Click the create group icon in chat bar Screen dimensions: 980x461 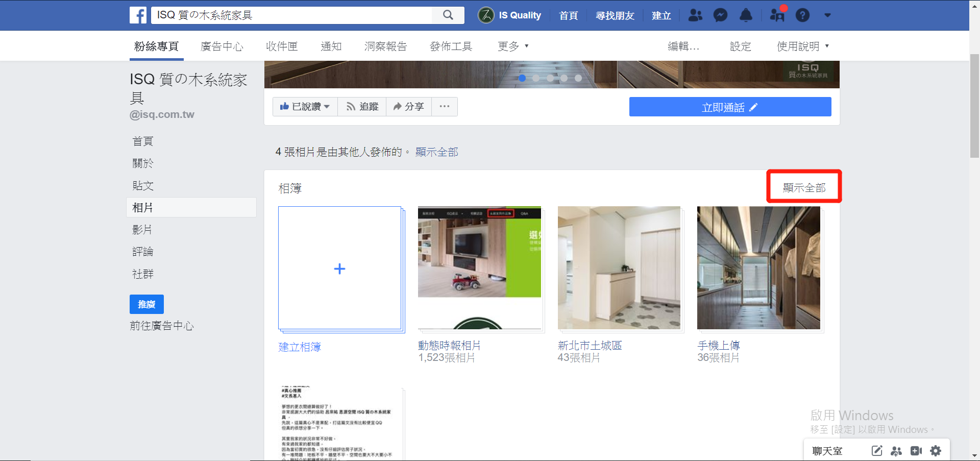896,451
